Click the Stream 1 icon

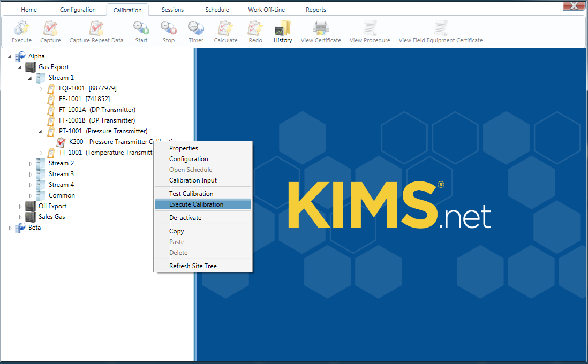coord(41,78)
